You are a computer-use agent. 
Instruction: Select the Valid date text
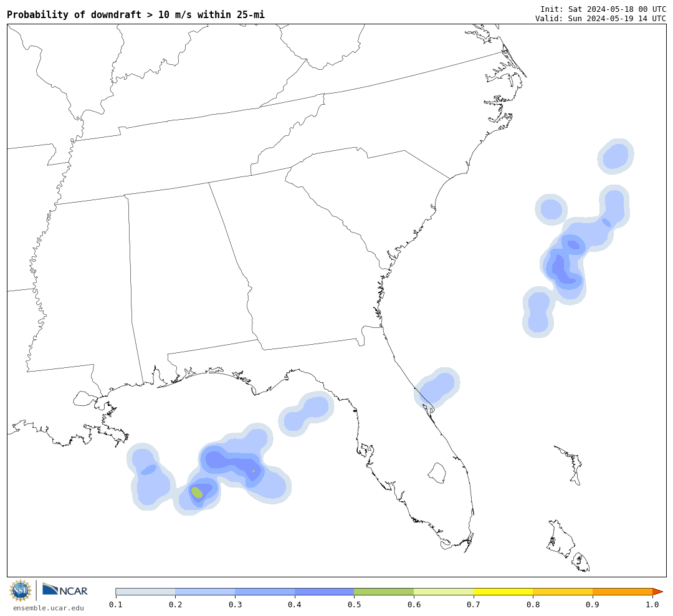[x=601, y=19]
